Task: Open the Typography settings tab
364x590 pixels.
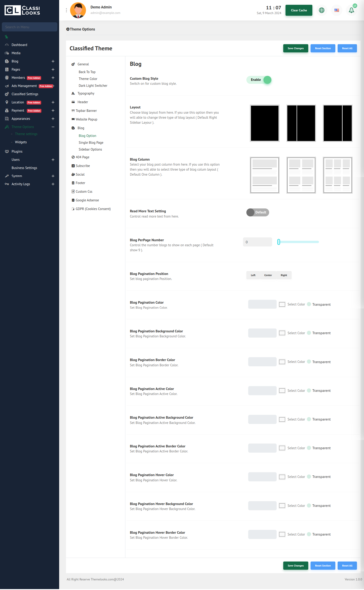Action: (x=86, y=93)
